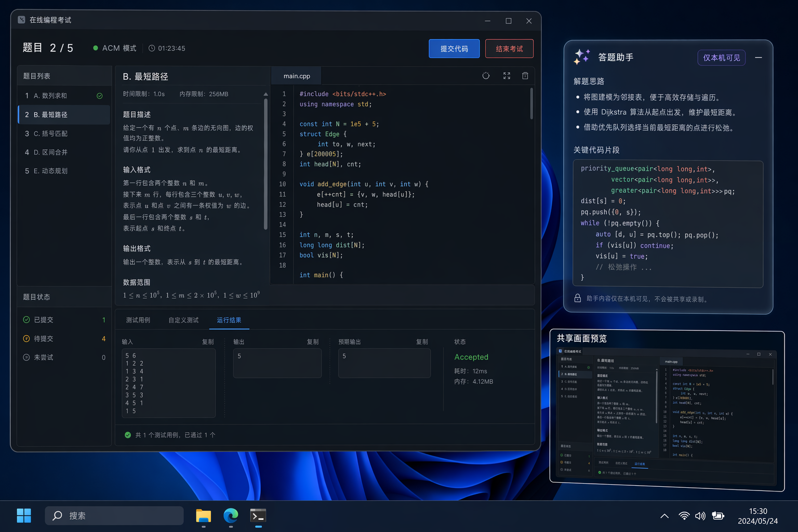
Task: Click the problem description scrollbar
Action: 265,164
